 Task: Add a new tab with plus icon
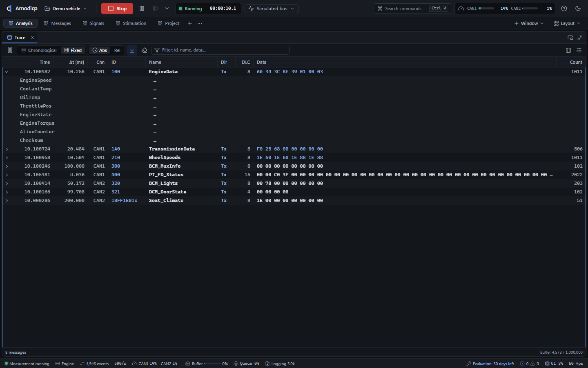[x=190, y=23]
